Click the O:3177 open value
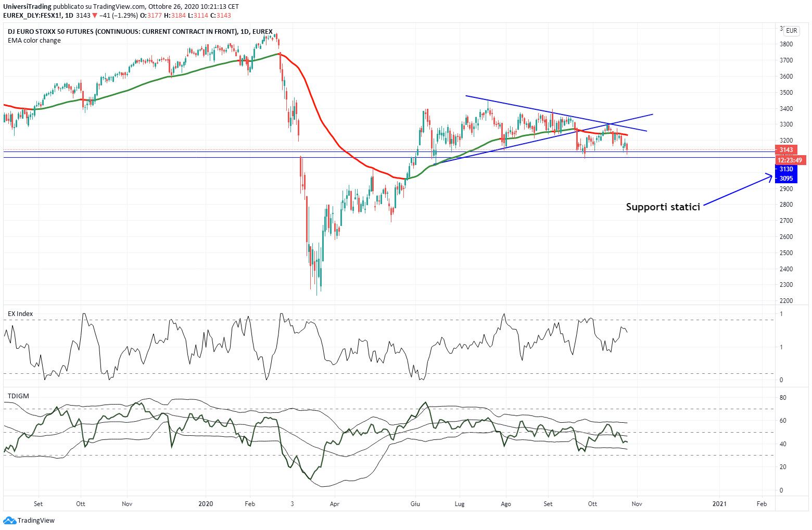Image resolution: width=812 pixels, height=530 pixels. pyautogui.click(x=151, y=16)
